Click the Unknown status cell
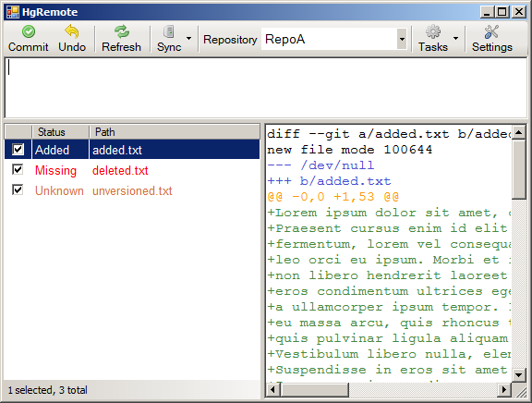Screen dimensions: 532x403 coord(59,190)
